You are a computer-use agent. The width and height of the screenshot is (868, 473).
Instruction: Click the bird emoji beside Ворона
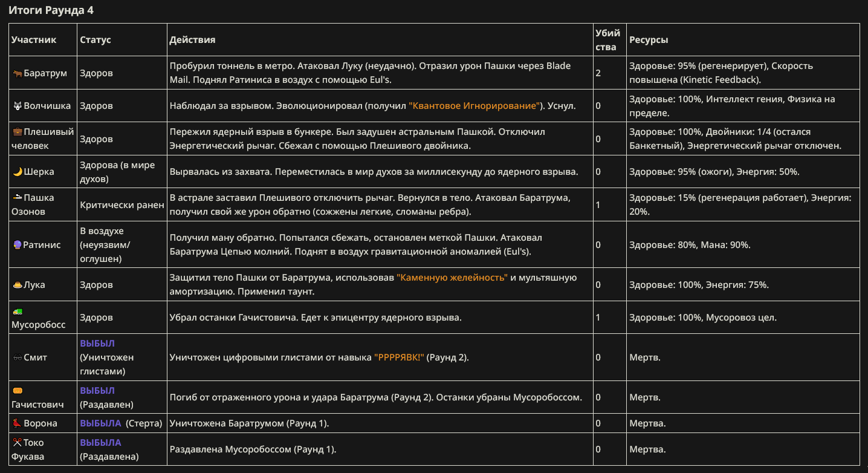click(x=17, y=423)
